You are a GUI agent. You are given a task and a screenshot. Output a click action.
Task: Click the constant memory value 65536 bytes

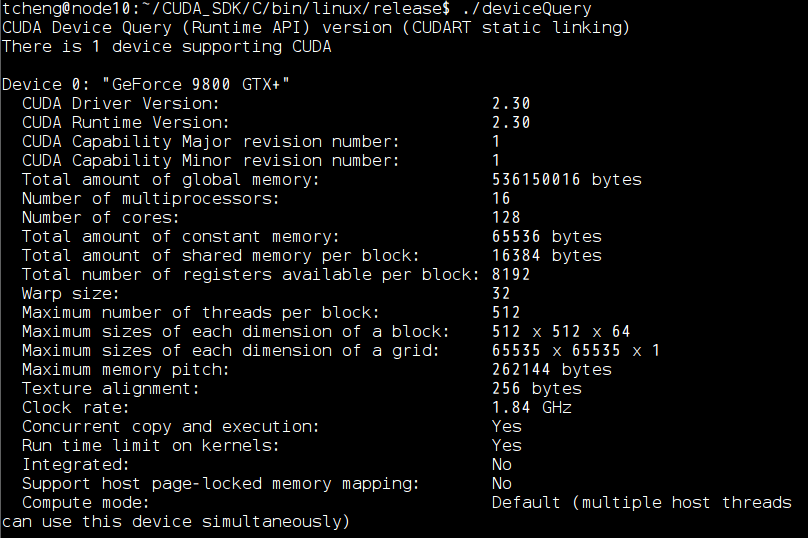coord(546,237)
